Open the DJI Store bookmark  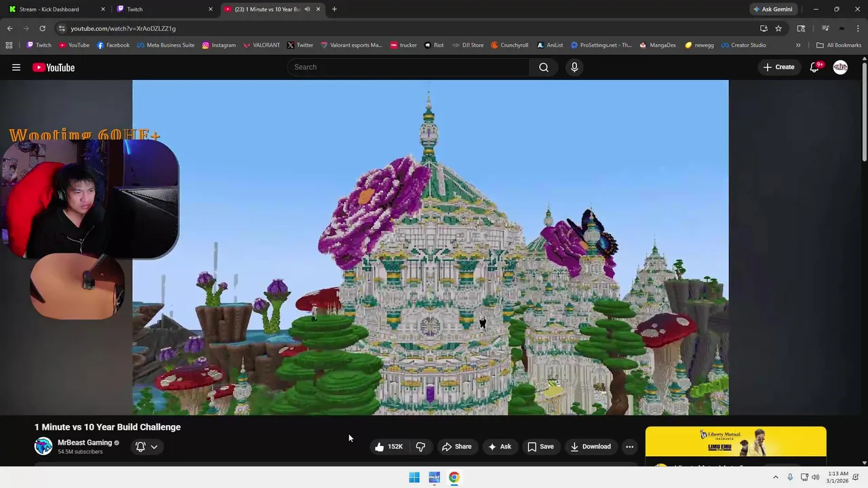tap(468, 45)
